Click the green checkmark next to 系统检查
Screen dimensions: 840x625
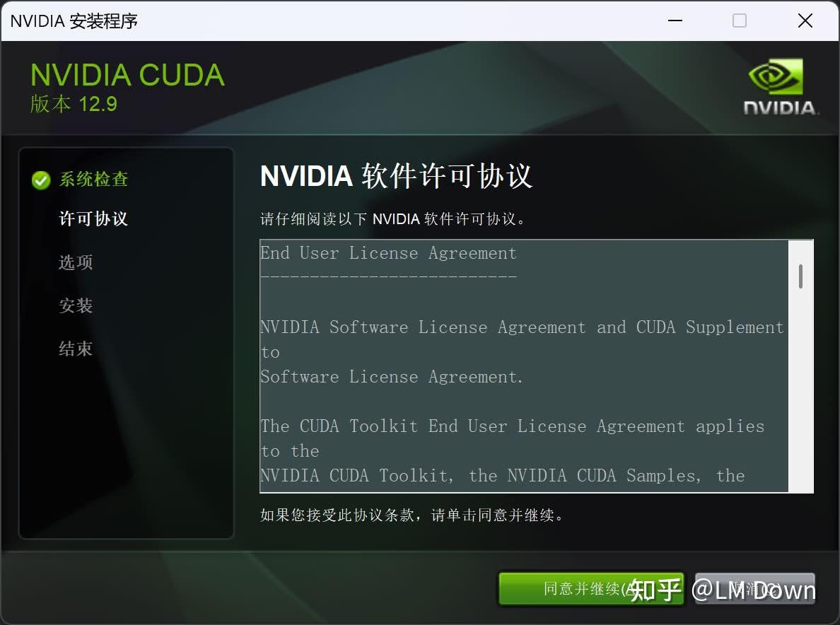pyautogui.click(x=40, y=180)
